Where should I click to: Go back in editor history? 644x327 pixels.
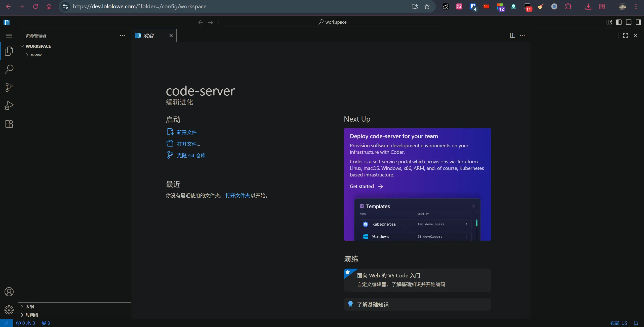(x=200, y=22)
